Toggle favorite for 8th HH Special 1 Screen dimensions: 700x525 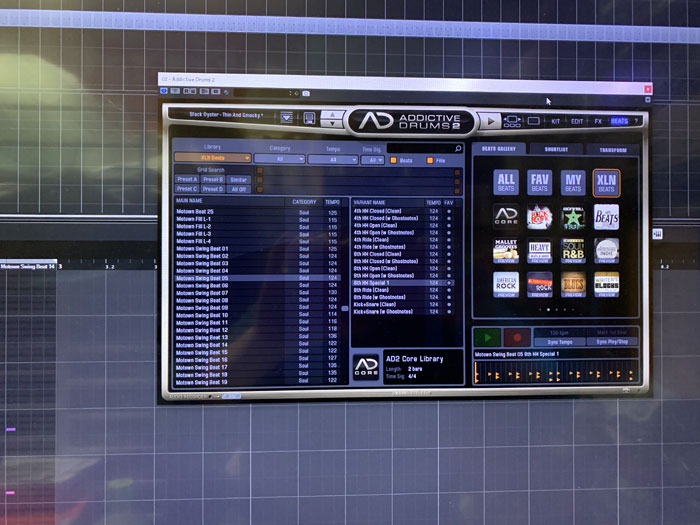[449, 283]
